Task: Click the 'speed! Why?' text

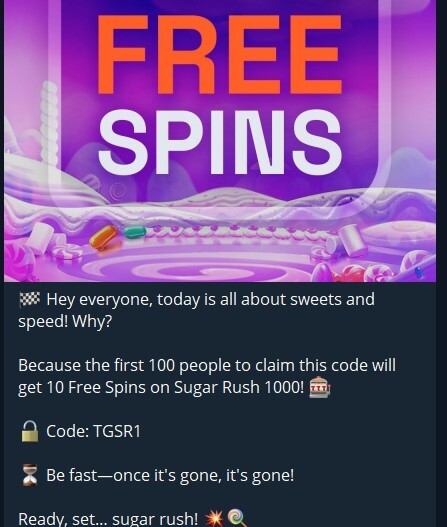Action: [x=65, y=322]
